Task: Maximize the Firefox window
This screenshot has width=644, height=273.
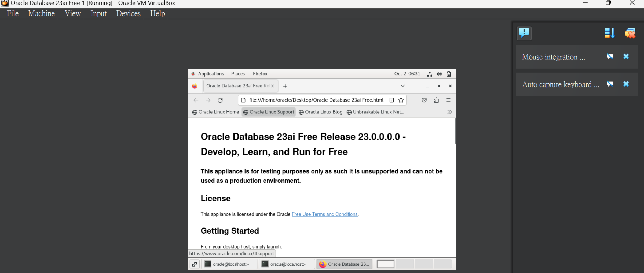Action: [x=439, y=86]
